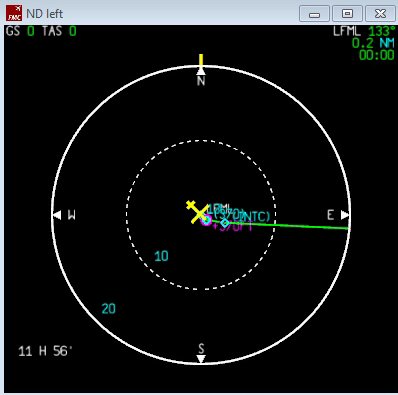Viewport: 398px width, 395px height.
Task: Click the 133° bearing readout
Action: point(382,31)
